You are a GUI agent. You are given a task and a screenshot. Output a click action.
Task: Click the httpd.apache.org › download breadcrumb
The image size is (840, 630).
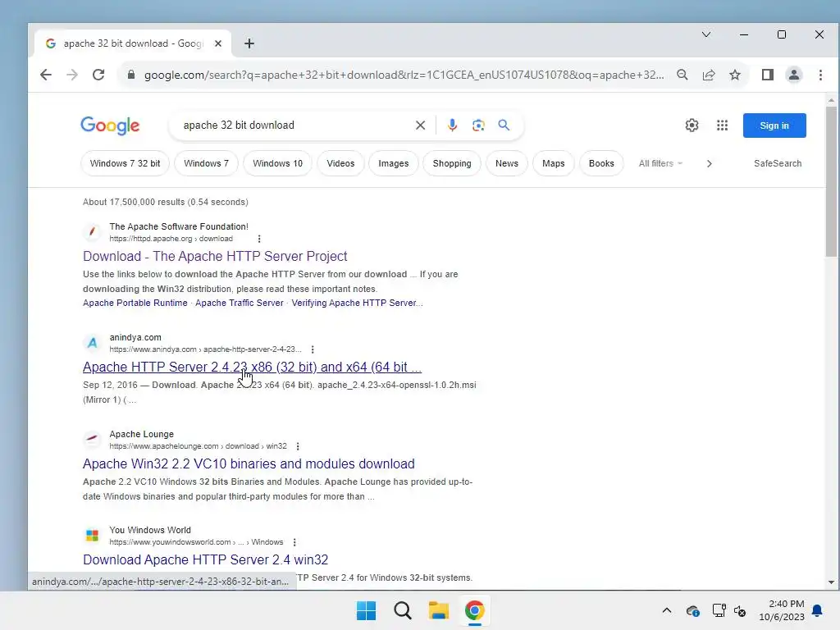pos(171,239)
